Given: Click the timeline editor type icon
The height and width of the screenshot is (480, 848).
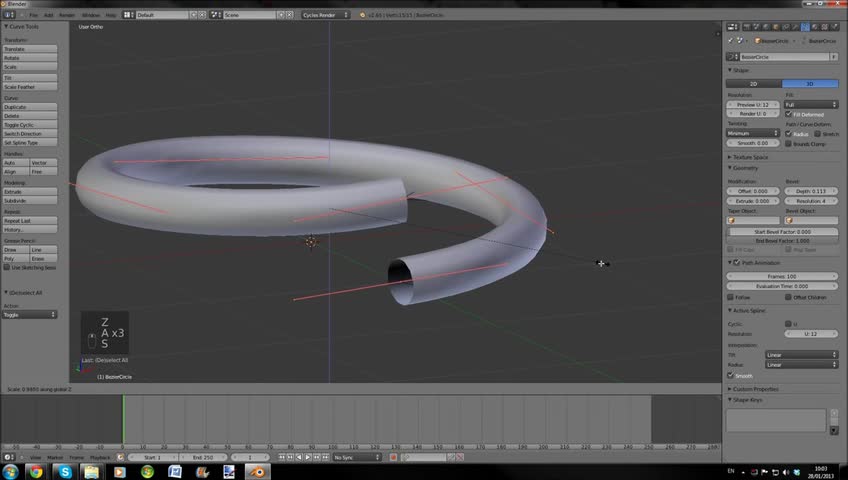Looking at the screenshot, I should [x=9, y=457].
